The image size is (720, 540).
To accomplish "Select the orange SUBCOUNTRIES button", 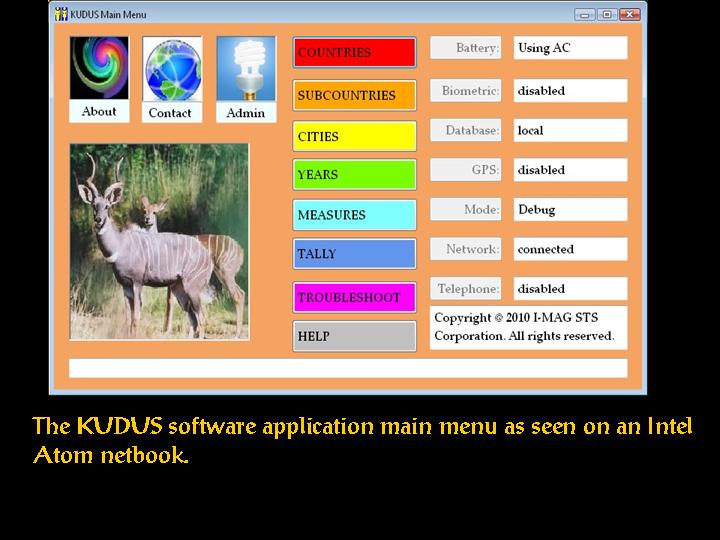I will coord(354,96).
